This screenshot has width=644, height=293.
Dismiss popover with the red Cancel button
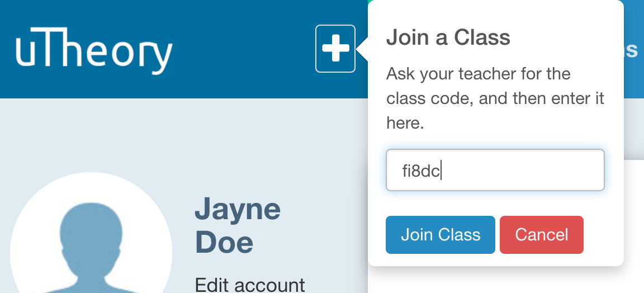tap(541, 235)
